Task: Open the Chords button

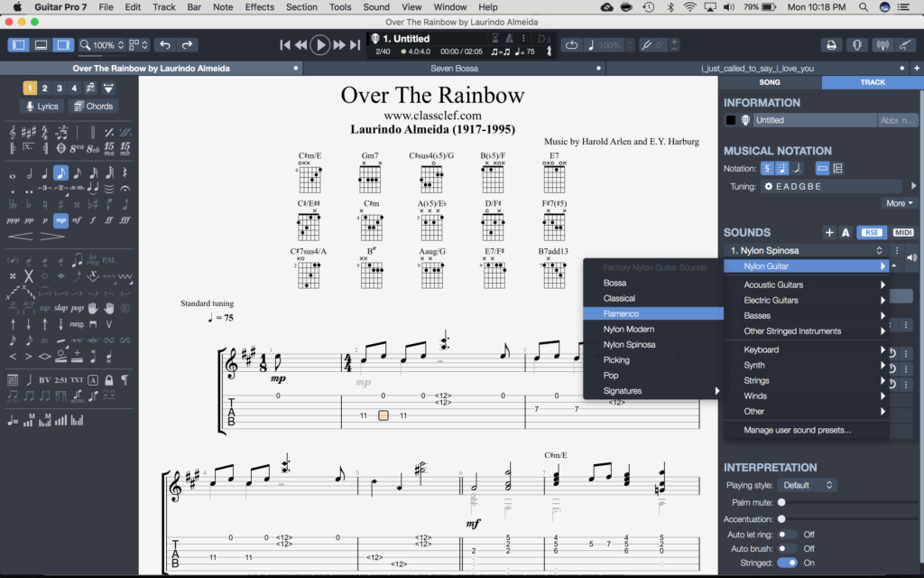Action: (94, 107)
